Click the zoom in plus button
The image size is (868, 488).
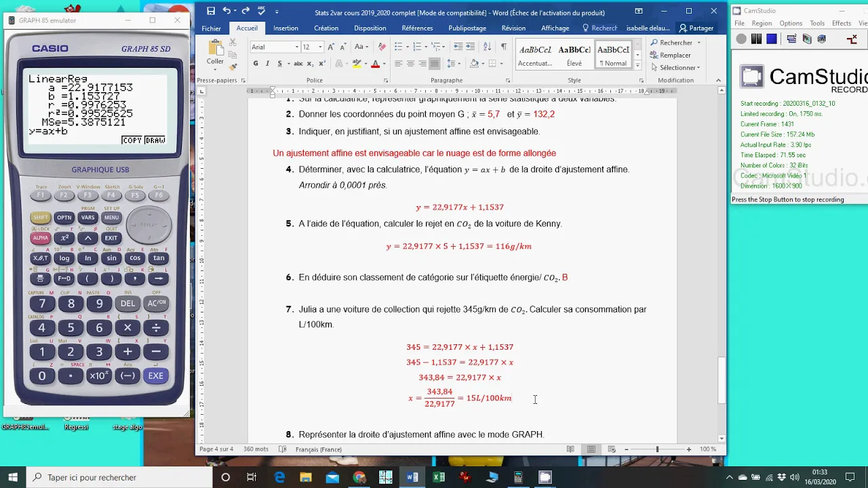(688, 449)
